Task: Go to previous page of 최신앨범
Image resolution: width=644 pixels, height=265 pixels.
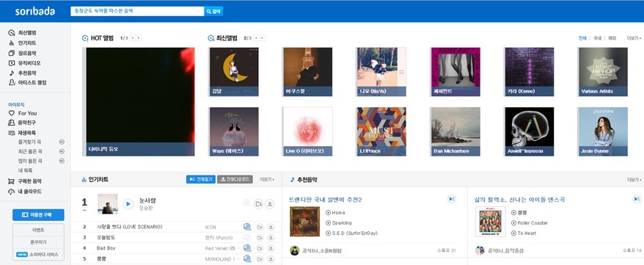Action: click(x=256, y=38)
